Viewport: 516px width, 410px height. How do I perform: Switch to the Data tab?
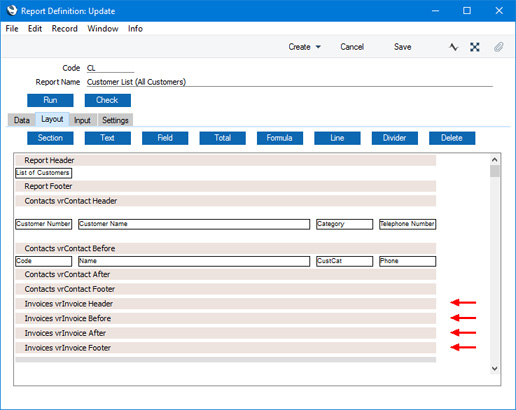pos(22,120)
